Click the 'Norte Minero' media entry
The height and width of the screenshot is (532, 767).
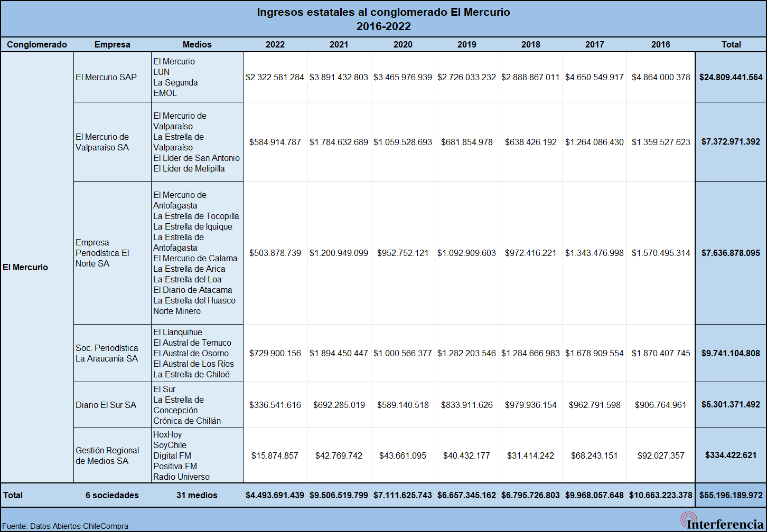(177, 311)
